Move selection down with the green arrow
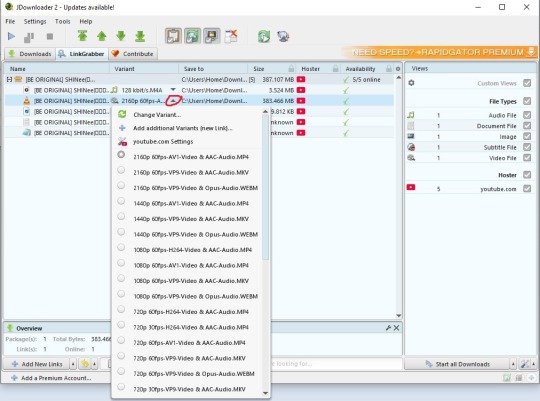The height and width of the screenshot is (401, 540). [x=121, y=36]
